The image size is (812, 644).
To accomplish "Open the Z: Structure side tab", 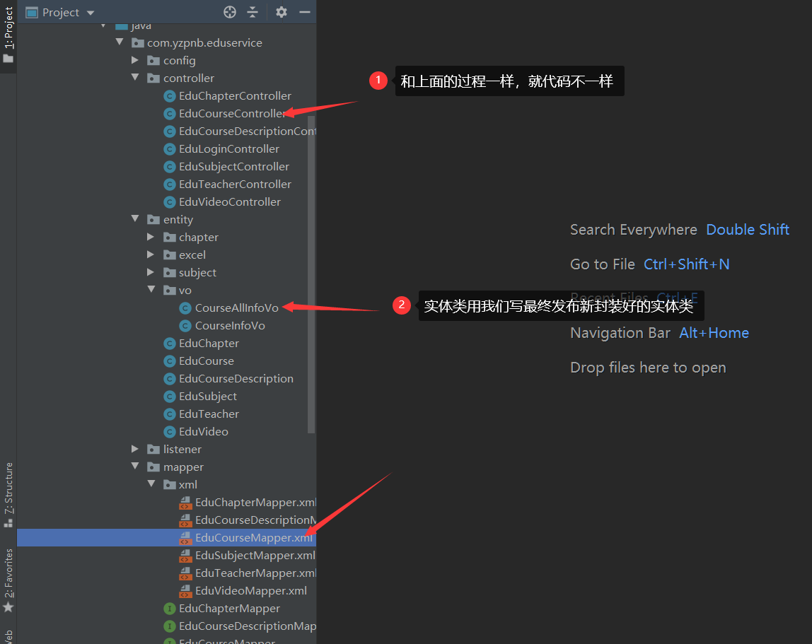I will coord(8,494).
